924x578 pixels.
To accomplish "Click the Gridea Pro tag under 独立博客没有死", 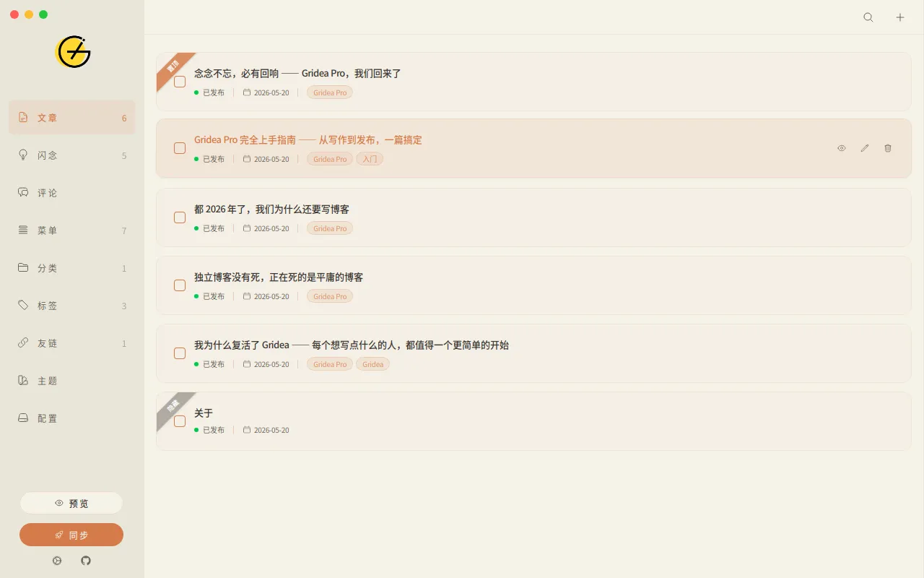I will [330, 296].
